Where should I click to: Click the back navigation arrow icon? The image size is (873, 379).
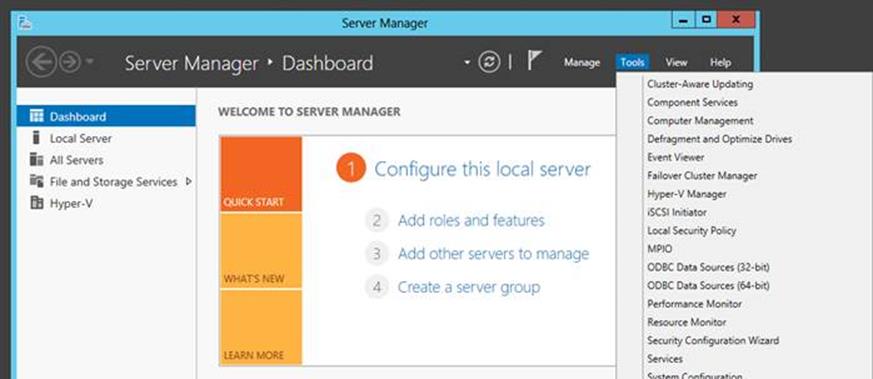41,62
